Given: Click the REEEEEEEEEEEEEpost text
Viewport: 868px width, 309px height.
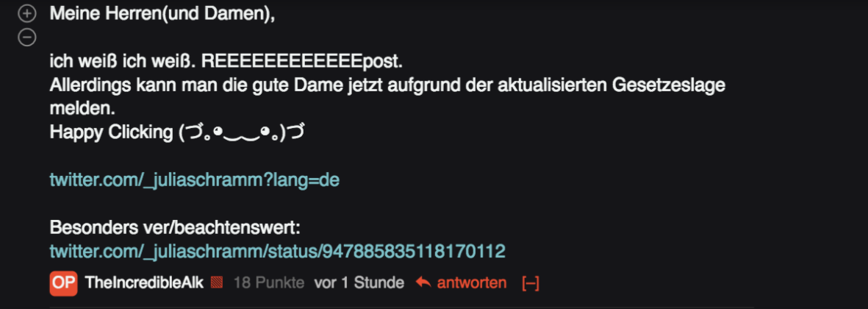Looking at the screenshot, I should pos(302,62).
